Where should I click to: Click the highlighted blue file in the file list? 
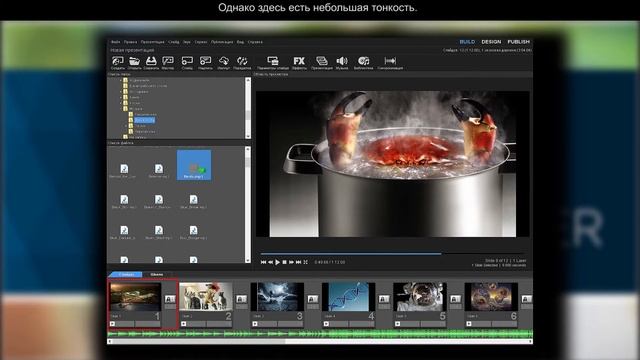(x=194, y=165)
